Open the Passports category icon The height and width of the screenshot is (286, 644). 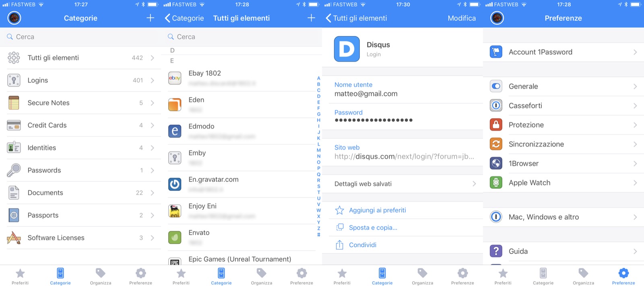click(14, 215)
